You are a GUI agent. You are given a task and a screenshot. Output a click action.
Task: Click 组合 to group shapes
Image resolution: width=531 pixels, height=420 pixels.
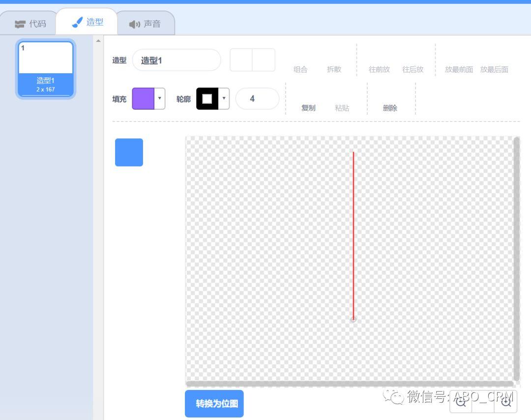coord(300,69)
